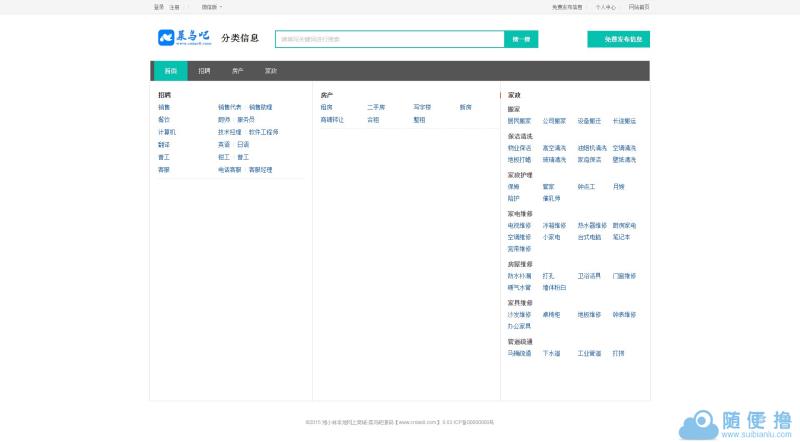
Task: Go to the 家政 navigation tab
Action: click(270, 71)
